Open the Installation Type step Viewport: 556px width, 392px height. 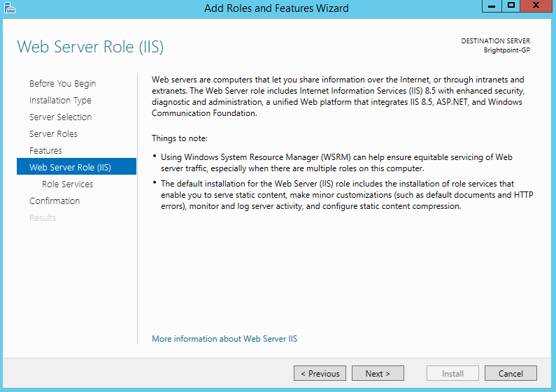point(60,101)
